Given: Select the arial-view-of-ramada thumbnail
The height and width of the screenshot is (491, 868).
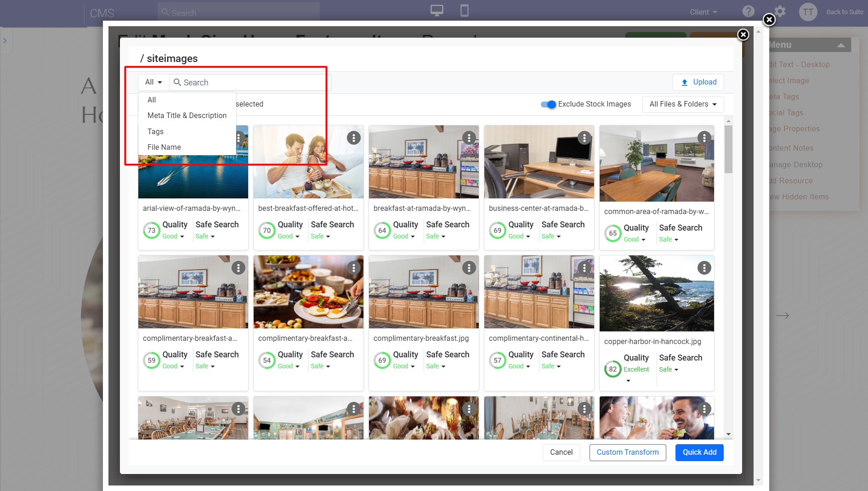Looking at the screenshot, I should (x=193, y=177).
